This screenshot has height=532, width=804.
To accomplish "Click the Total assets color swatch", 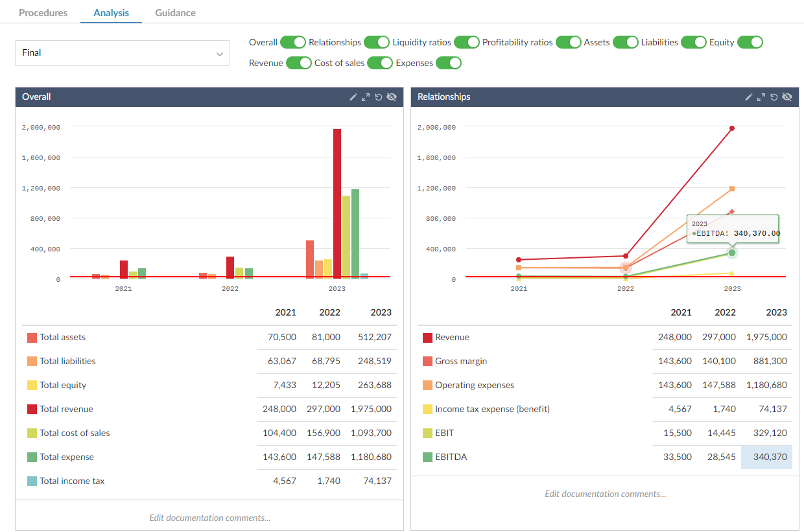I will pyautogui.click(x=32, y=338).
